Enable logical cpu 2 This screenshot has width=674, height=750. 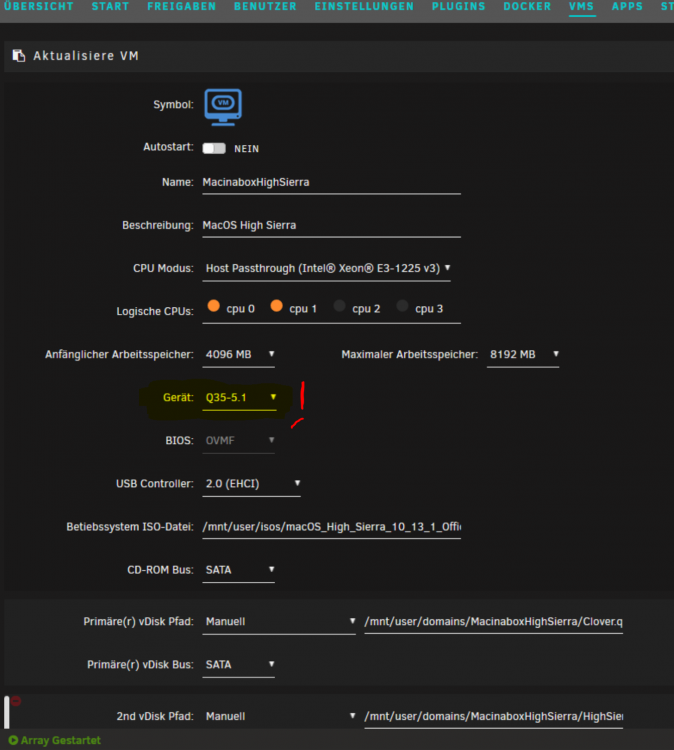tap(340, 306)
